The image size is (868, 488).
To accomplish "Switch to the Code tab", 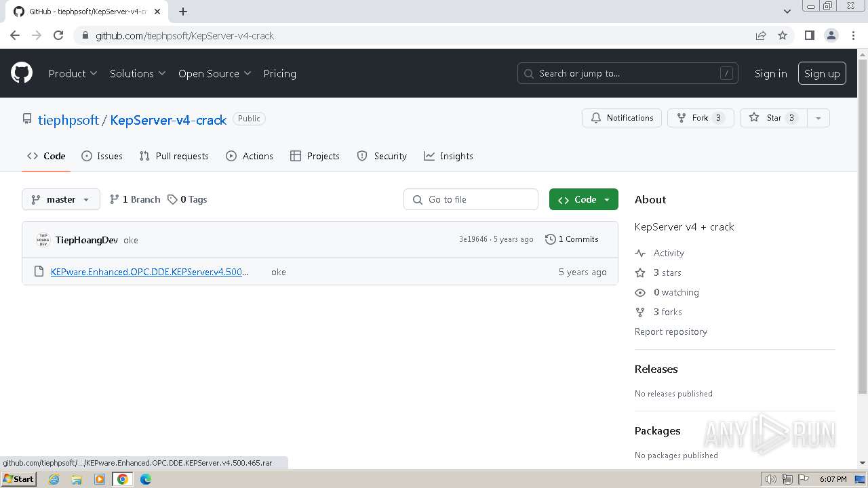I will click(46, 156).
